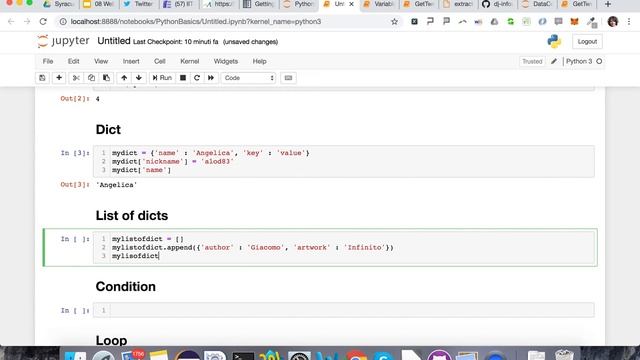Image resolution: width=640 pixels, height=360 pixels.
Task: Click the Dict heading
Action: point(108,129)
